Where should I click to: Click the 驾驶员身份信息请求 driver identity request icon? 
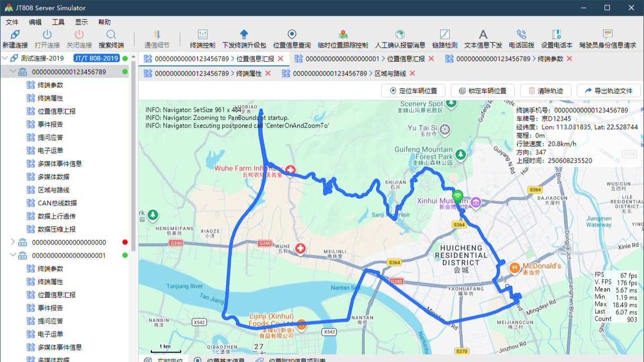[608, 35]
